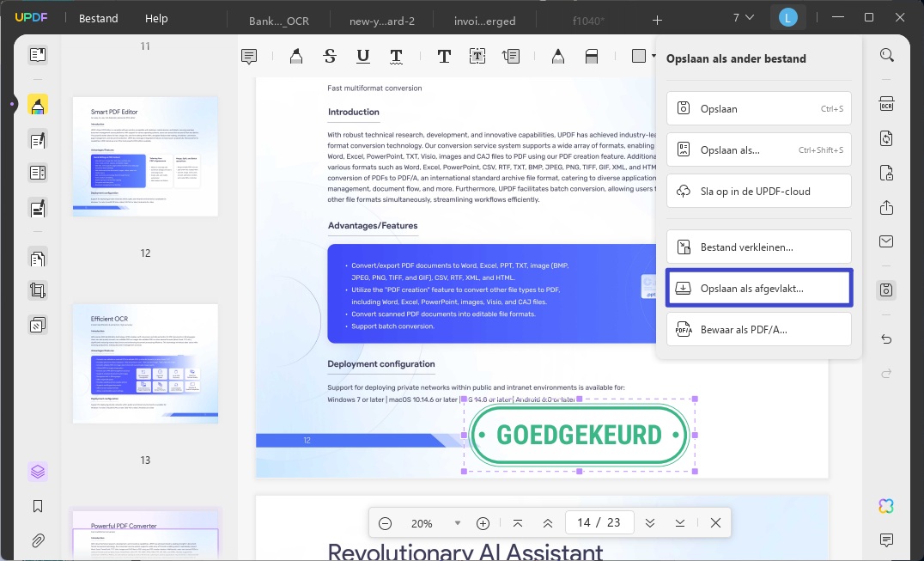The width and height of the screenshot is (924, 561).
Task: Open the Protect PDF lock icon
Action: coord(887,173)
